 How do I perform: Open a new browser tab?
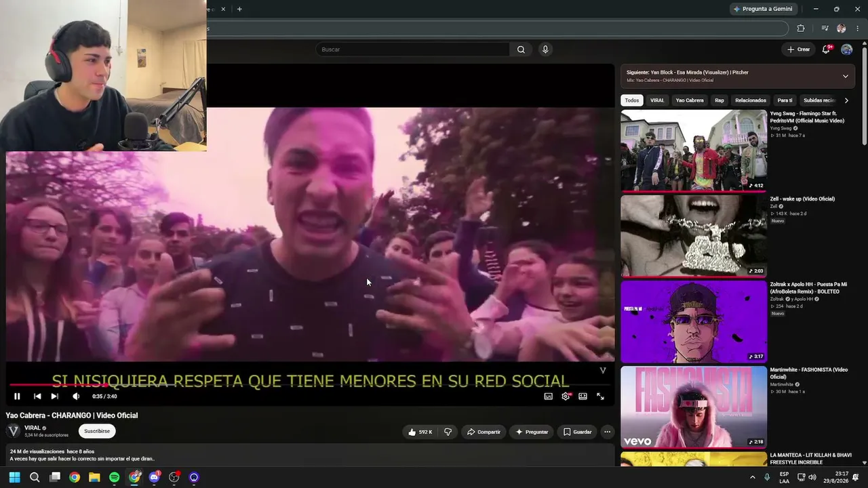pyautogui.click(x=239, y=9)
